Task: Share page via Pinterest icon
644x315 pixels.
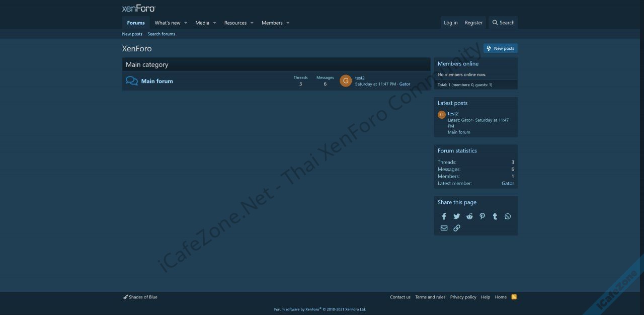Action: click(482, 216)
